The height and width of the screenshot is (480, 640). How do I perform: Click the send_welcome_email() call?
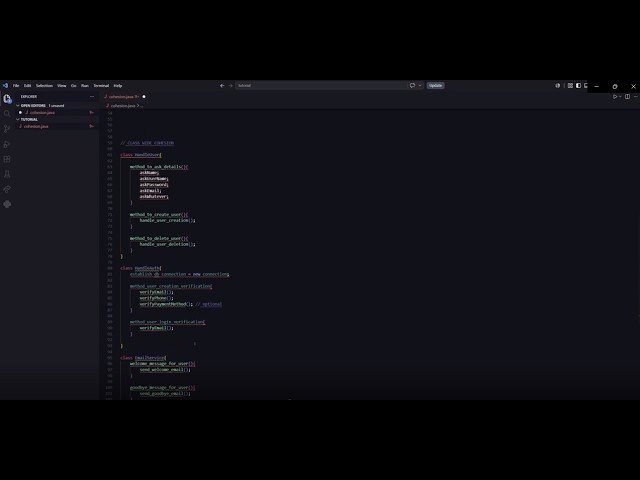pos(165,370)
